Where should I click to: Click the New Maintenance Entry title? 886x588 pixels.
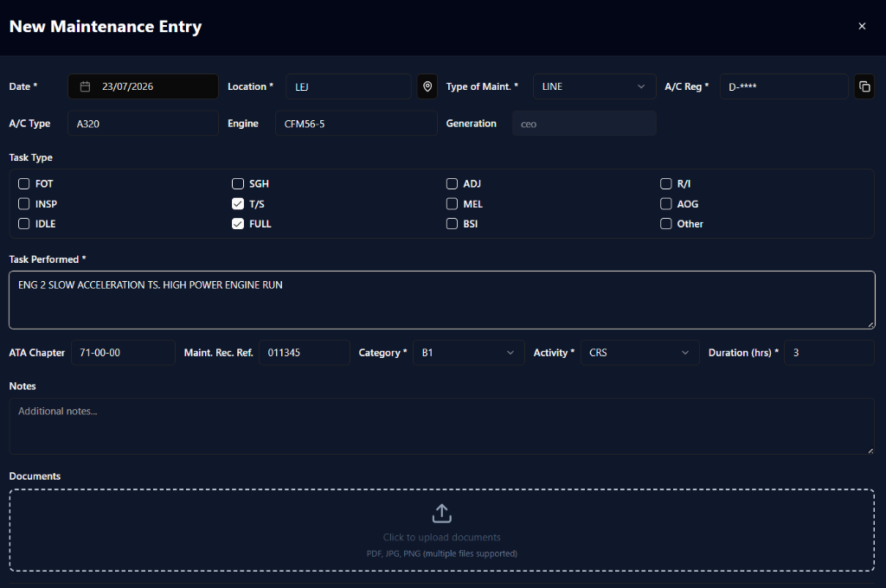point(106,27)
